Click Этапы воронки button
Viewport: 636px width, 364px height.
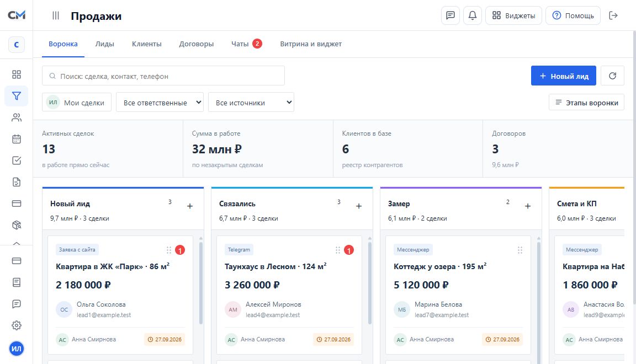pos(586,103)
